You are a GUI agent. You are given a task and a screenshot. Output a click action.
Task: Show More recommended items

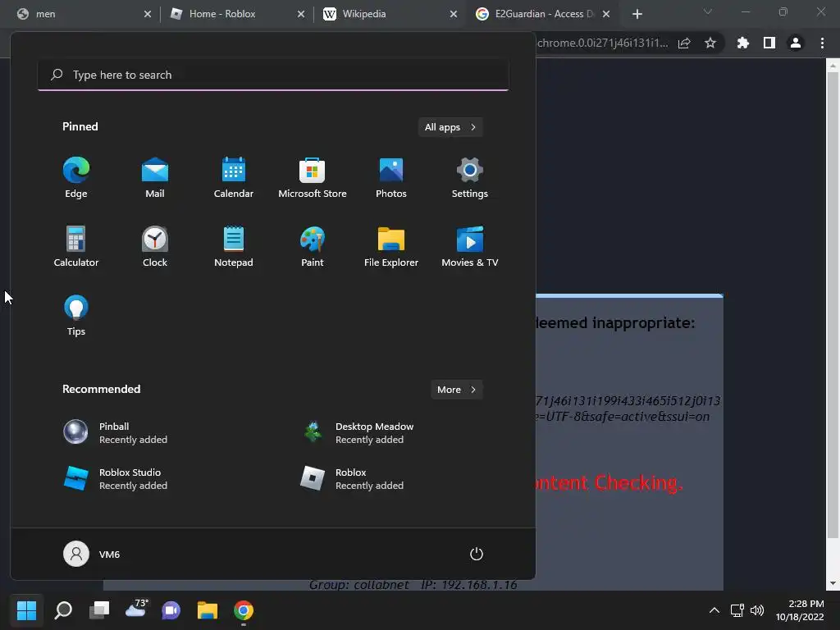pyautogui.click(x=456, y=390)
